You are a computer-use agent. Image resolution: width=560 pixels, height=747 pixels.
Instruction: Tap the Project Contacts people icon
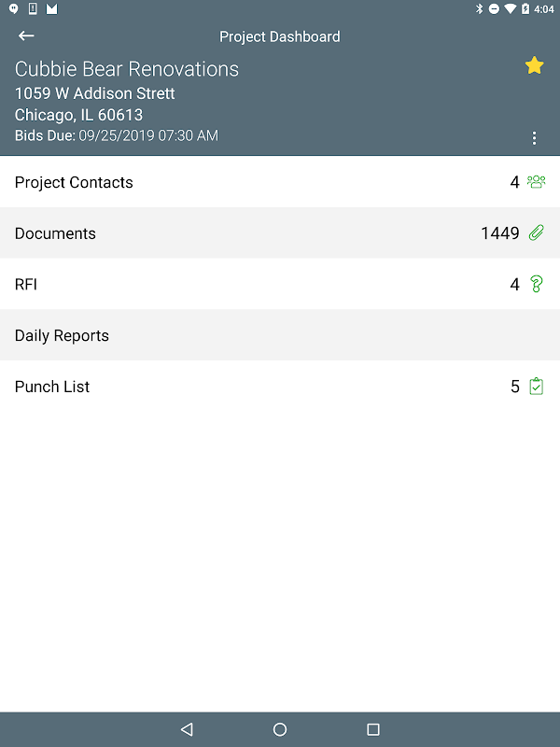point(536,182)
